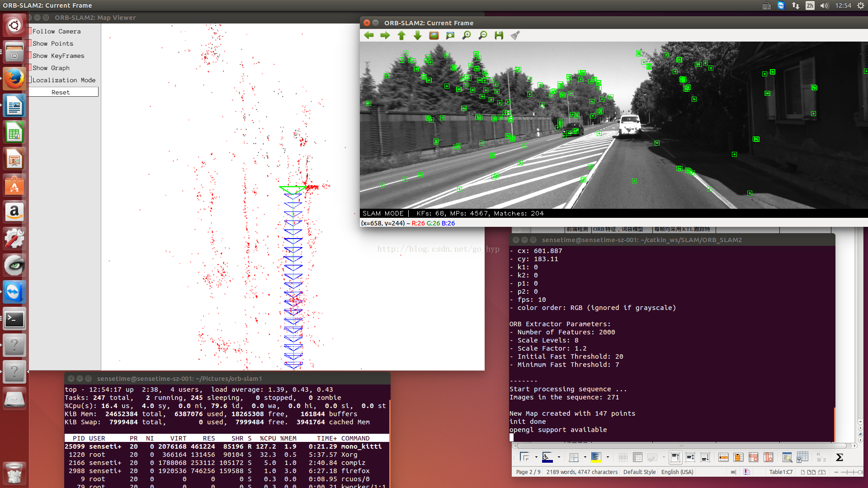Select book view layout in Writer status bar

click(x=822, y=472)
